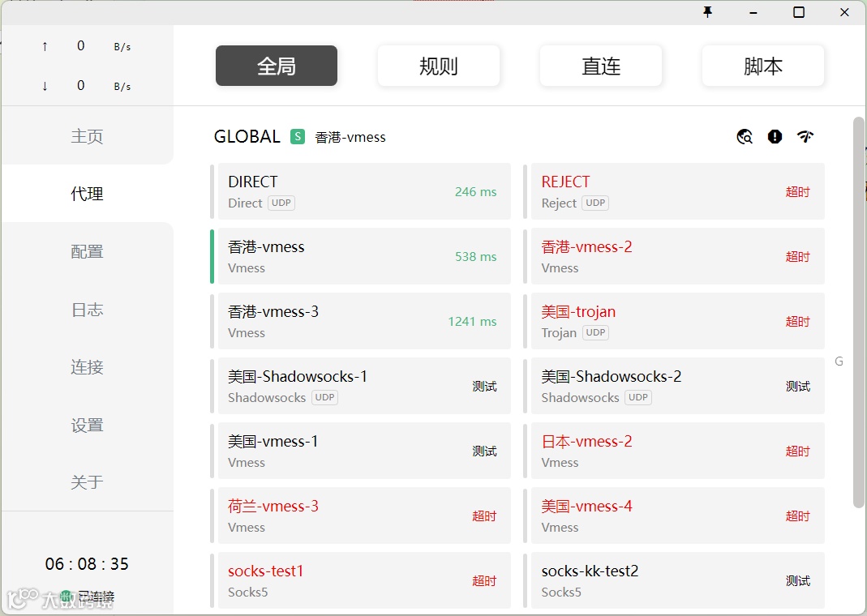The height and width of the screenshot is (616, 867).
Task: Switch to 直连 direct mode
Action: [x=600, y=66]
